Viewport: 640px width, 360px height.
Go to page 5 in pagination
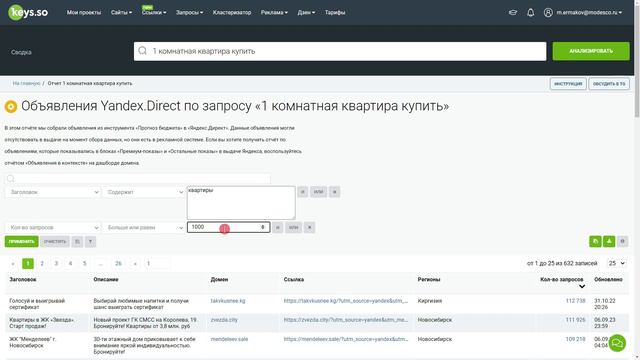click(84, 264)
